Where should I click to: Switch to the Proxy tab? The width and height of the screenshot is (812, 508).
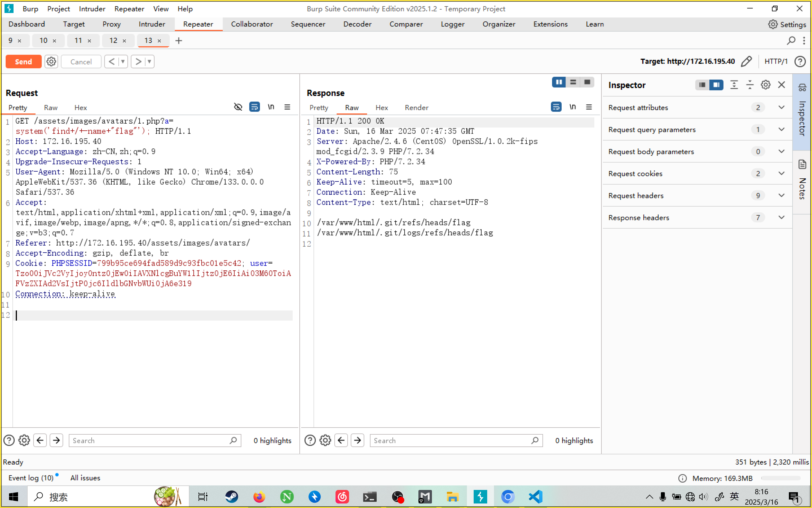(111, 24)
